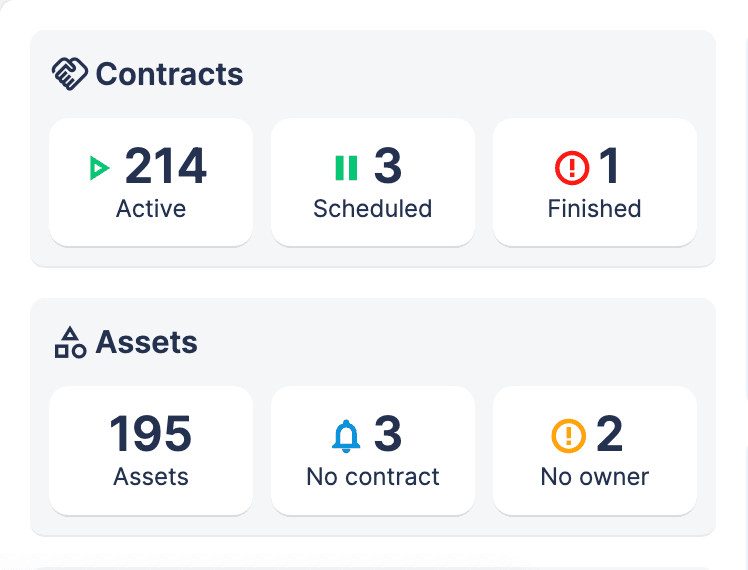Click the Assets section heading
This screenshot has height=570, width=748.
coord(147,343)
